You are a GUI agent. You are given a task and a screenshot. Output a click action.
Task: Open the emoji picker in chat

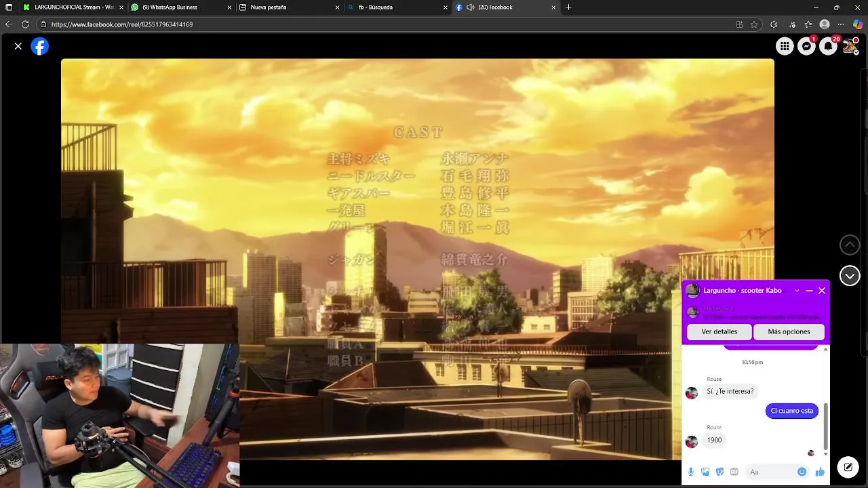tap(802, 472)
